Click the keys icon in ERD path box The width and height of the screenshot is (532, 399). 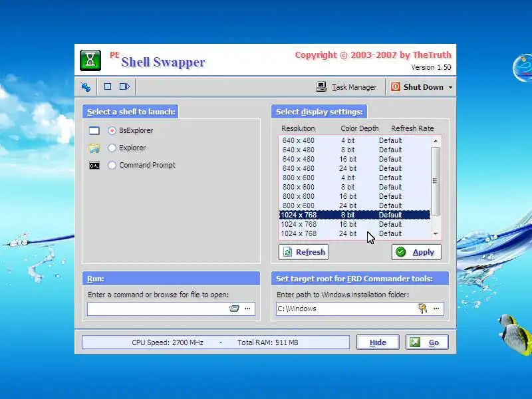[x=422, y=309]
